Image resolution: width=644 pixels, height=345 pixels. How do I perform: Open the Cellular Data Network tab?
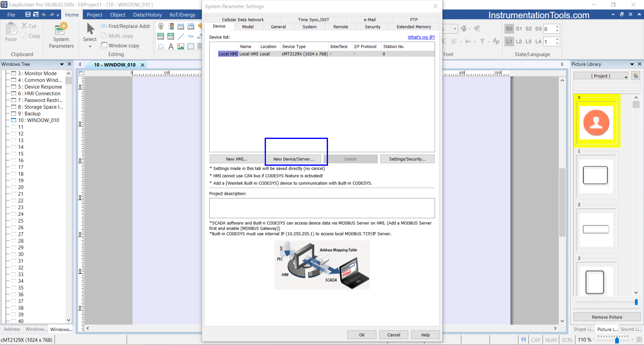click(x=243, y=20)
